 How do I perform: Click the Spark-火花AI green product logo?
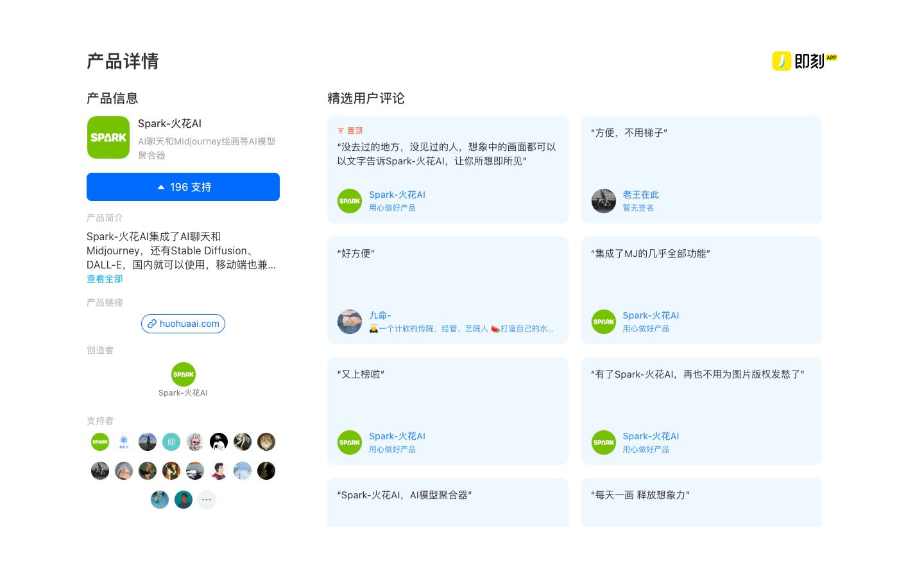108,137
